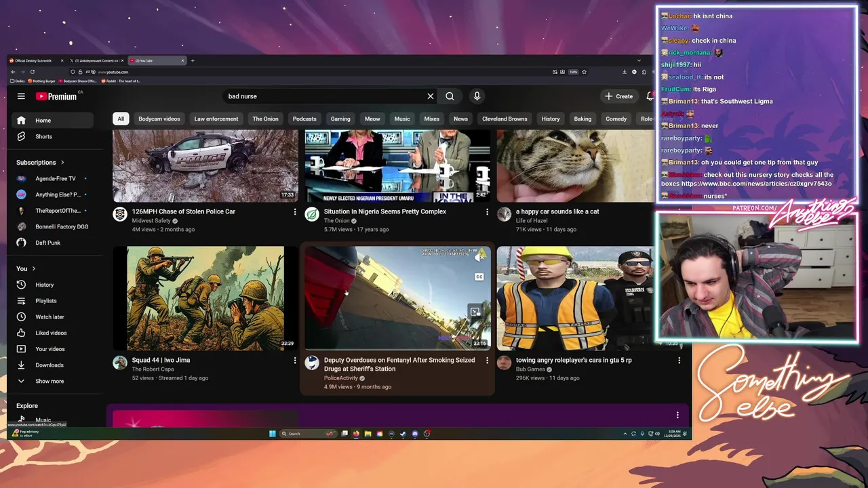The height and width of the screenshot is (488, 868).
Task: Open the browser tab list dropdown arrow
Action: click(639, 60)
